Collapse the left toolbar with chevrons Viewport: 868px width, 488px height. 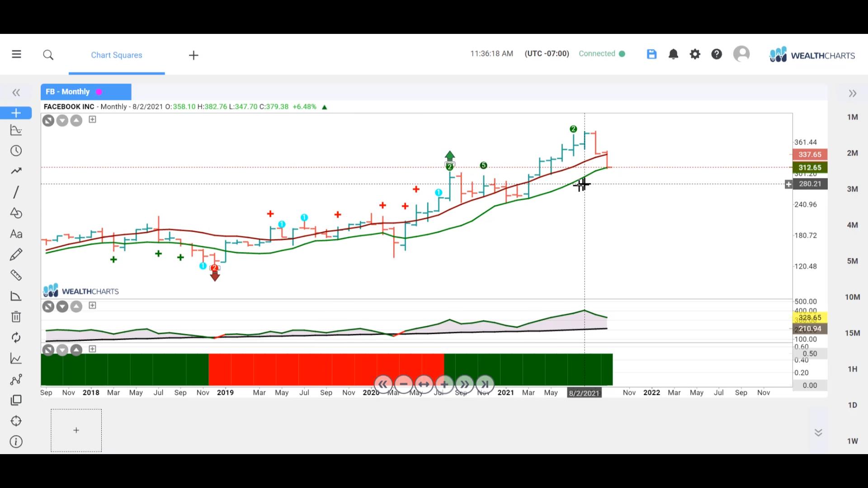point(16,93)
